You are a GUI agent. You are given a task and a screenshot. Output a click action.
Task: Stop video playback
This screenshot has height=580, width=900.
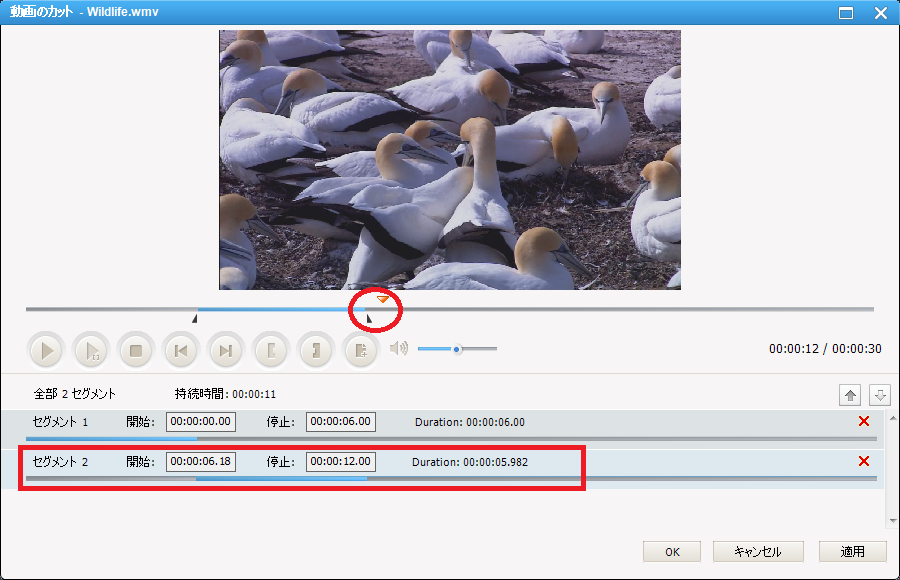pos(136,350)
